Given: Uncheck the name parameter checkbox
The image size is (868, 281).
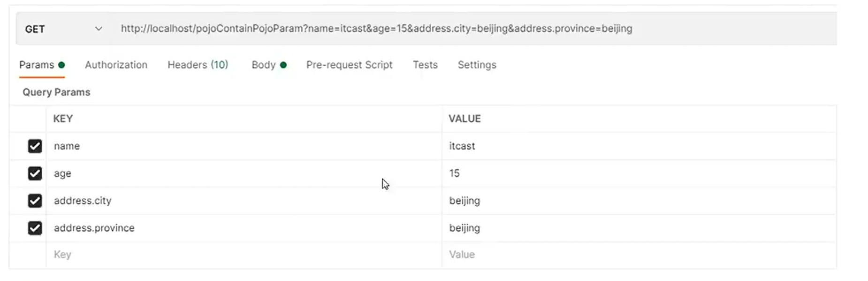Looking at the screenshot, I should tap(35, 146).
